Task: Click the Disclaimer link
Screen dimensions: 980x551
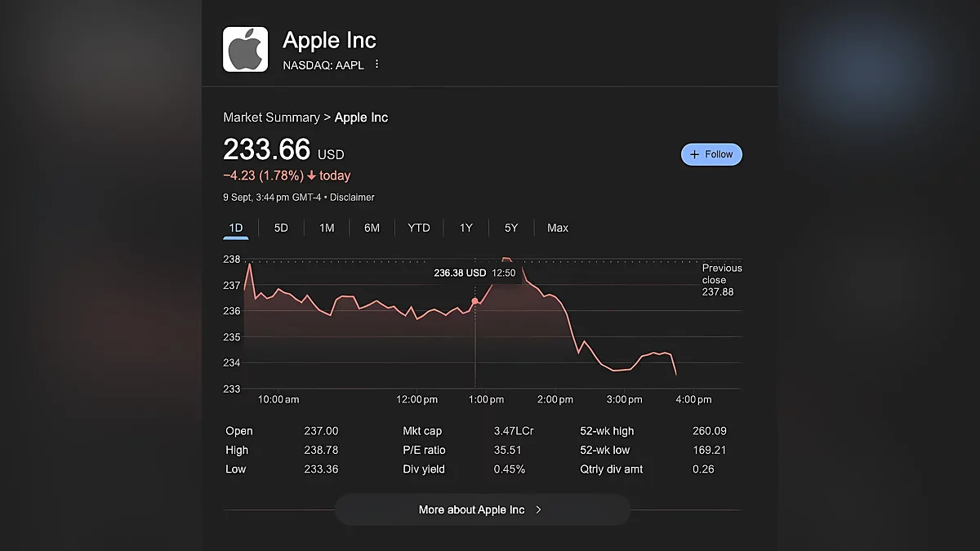Action: [352, 198]
